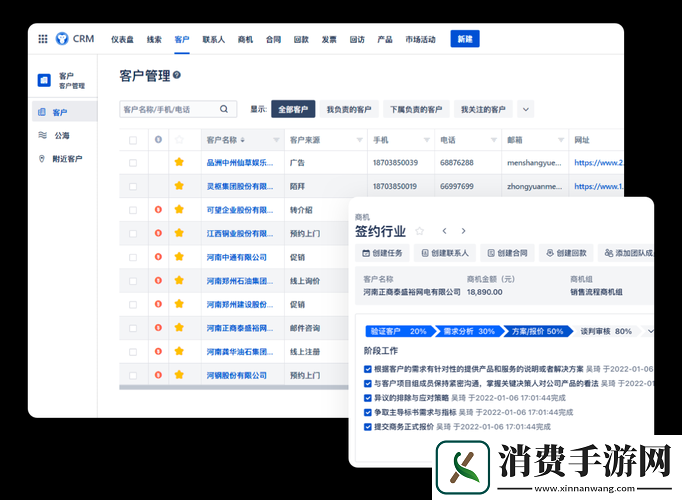Uncheck the 争取主导标书需求与指标 task
Image resolution: width=682 pixels, height=500 pixels.
pos(368,412)
